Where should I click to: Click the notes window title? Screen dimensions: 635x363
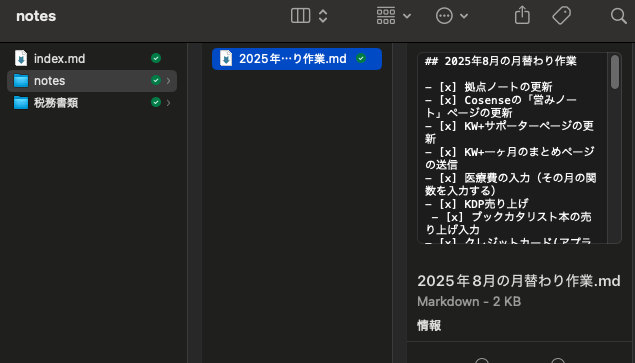point(36,16)
